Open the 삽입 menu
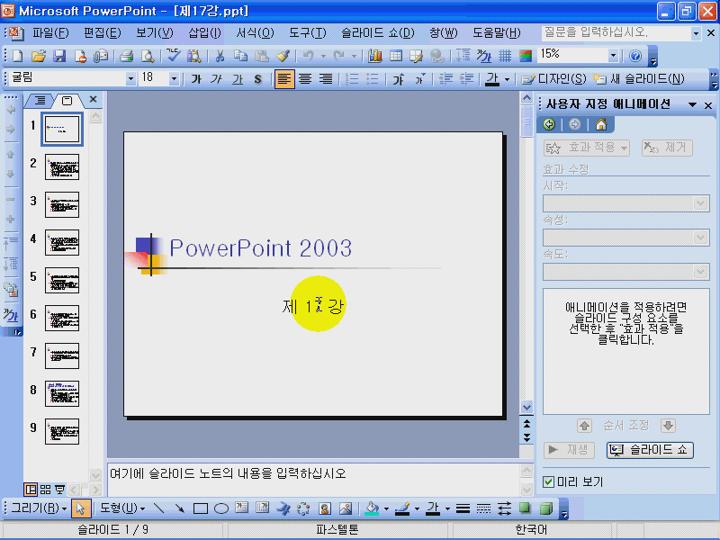This screenshot has width=720, height=540. pos(205,33)
